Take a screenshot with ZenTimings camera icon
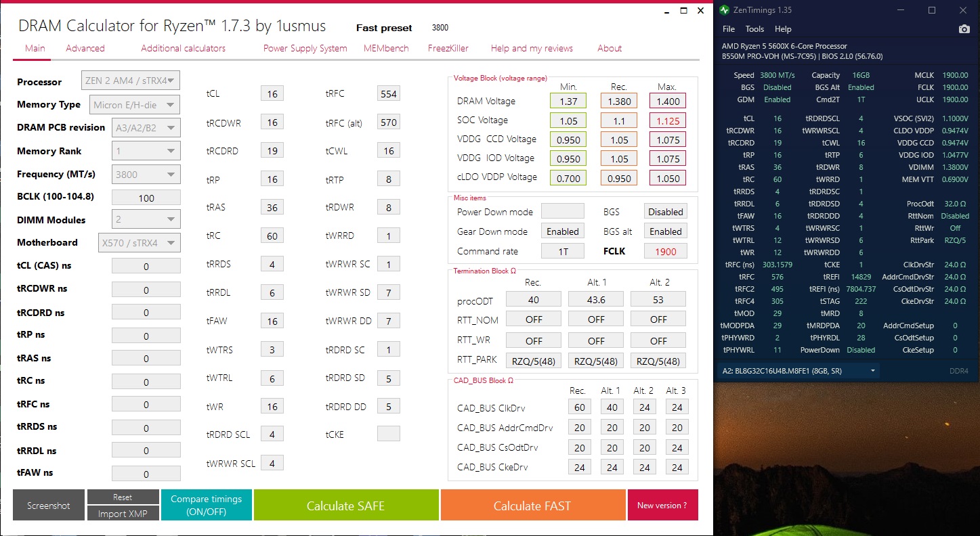This screenshot has height=536, width=980. [x=964, y=29]
